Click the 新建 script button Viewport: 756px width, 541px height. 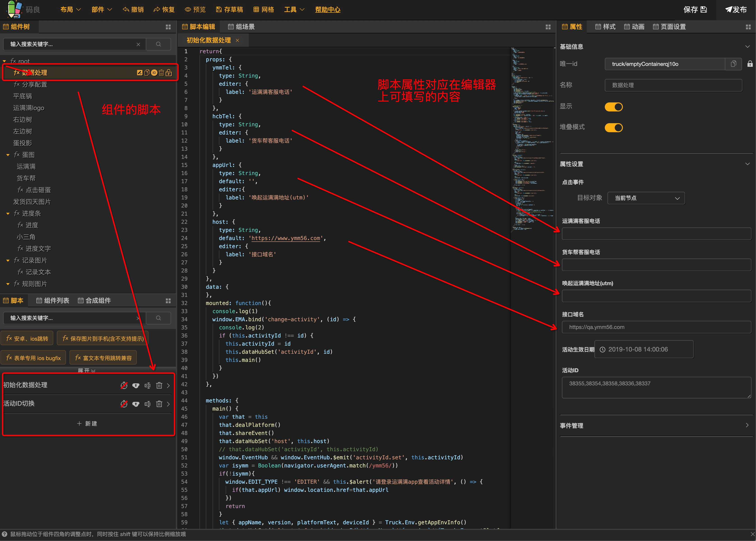[x=87, y=423]
